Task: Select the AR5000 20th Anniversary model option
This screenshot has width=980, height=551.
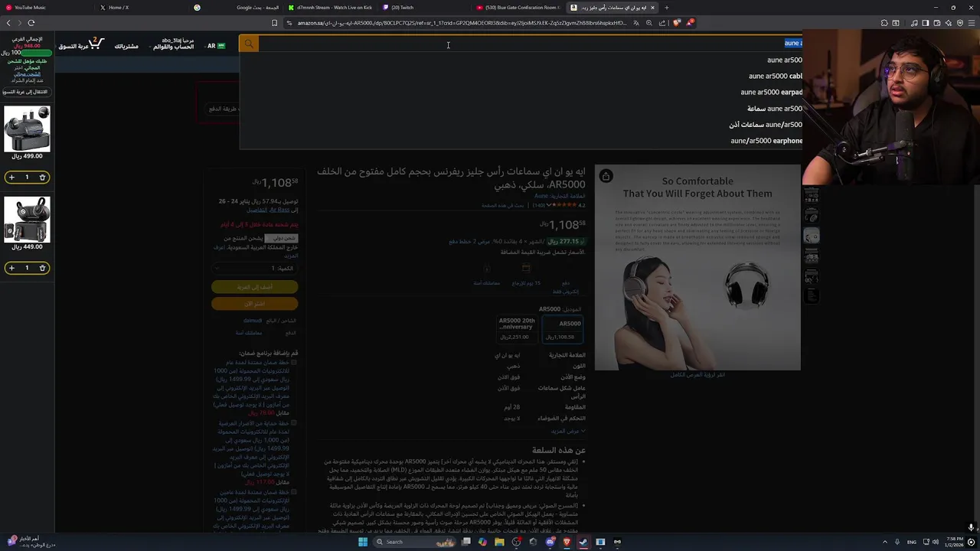Action: click(x=517, y=329)
